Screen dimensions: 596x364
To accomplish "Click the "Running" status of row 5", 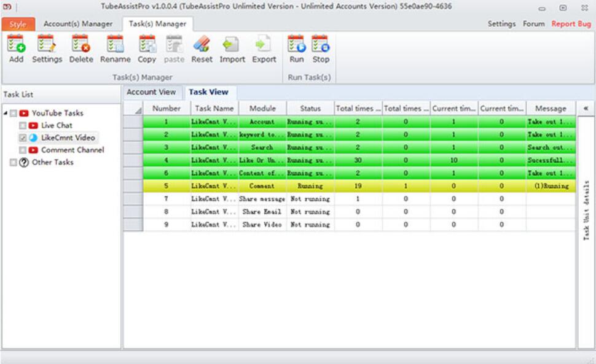I will tap(310, 186).
